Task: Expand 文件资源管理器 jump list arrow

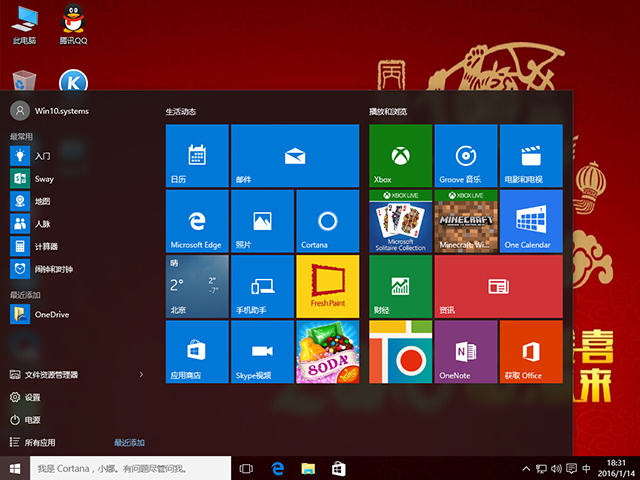Action: pos(141,374)
